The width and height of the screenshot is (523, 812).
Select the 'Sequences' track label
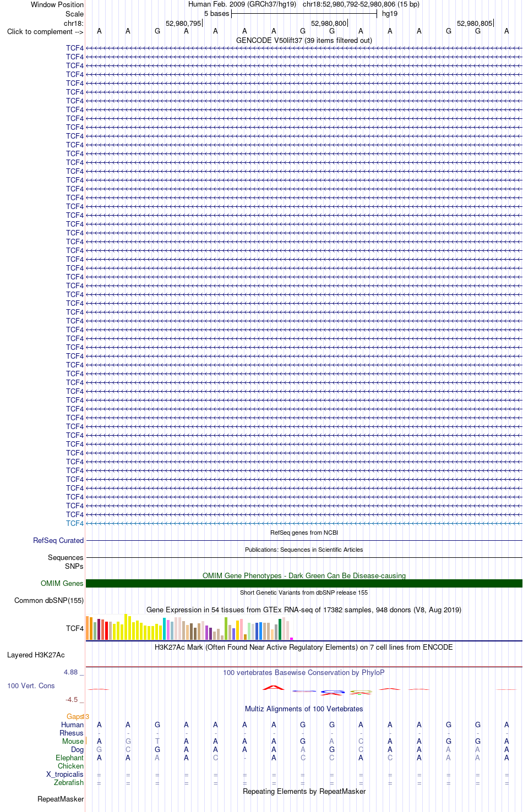click(66, 557)
